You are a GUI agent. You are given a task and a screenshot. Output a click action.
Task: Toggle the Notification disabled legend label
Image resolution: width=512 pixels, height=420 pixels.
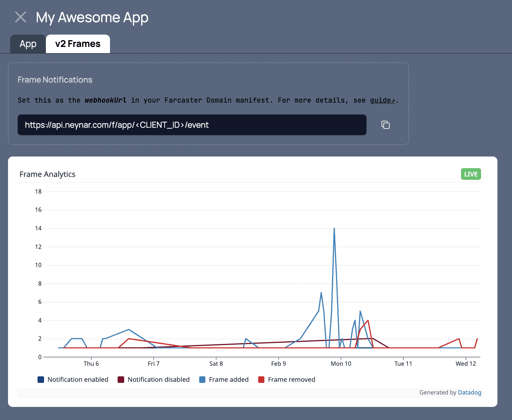[x=159, y=380]
